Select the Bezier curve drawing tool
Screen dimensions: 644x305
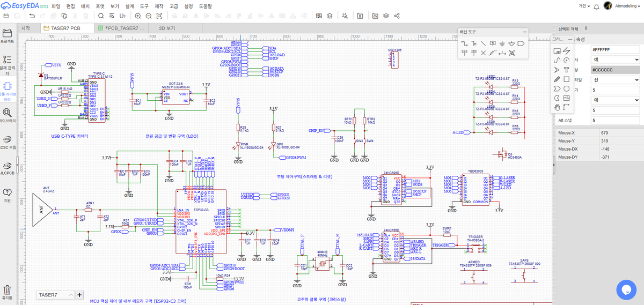[557, 61]
